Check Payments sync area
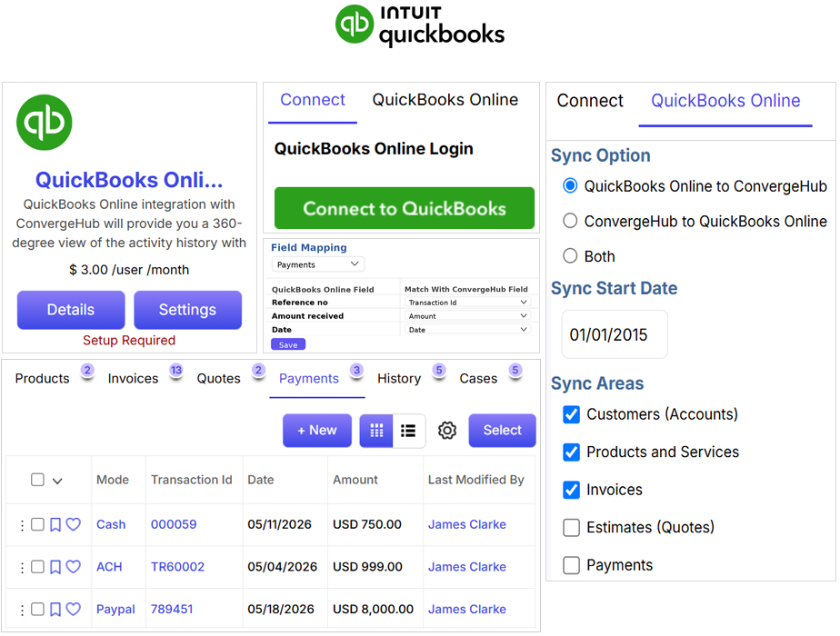Screen dimensions: 840x636 (x=571, y=565)
